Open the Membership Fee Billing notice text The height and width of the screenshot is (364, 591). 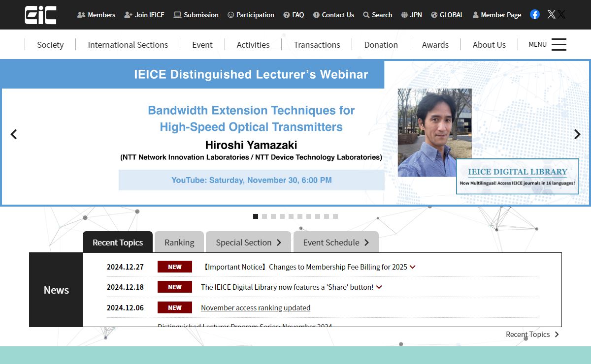[304, 267]
